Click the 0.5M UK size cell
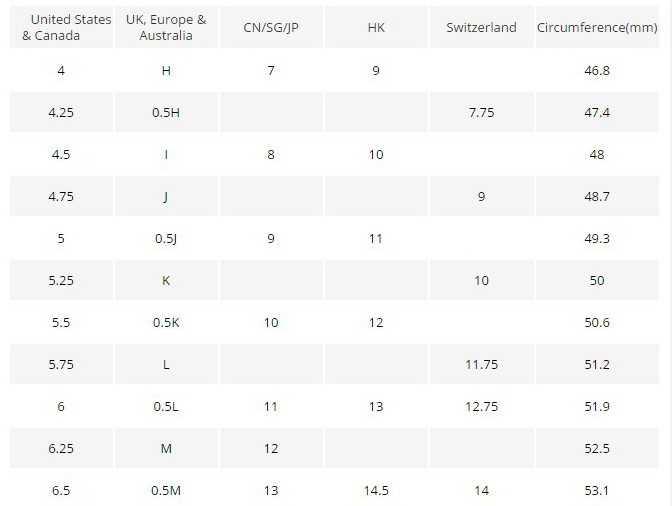Image resolution: width=672 pixels, height=506 pixels. (x=166, y=490)
